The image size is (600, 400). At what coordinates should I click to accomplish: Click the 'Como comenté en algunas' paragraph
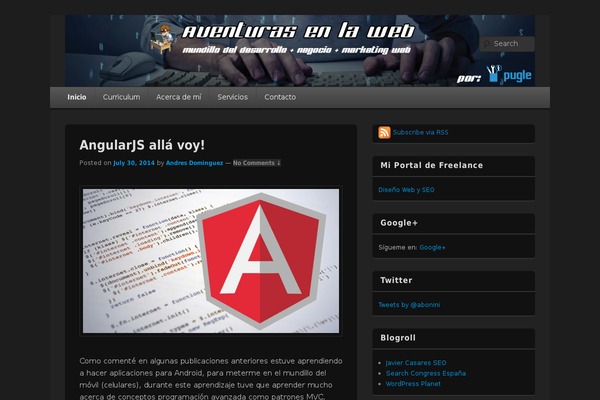click(x=211, y=378)
